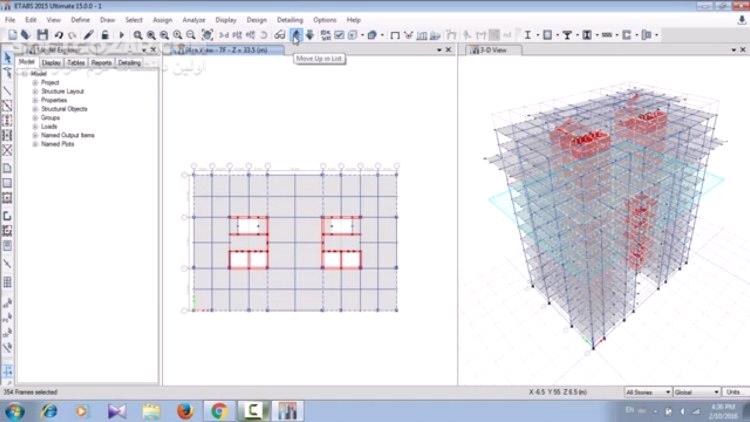Open the Global coordinate system dropdown
The image size is (750, 422).
point(696,392)
